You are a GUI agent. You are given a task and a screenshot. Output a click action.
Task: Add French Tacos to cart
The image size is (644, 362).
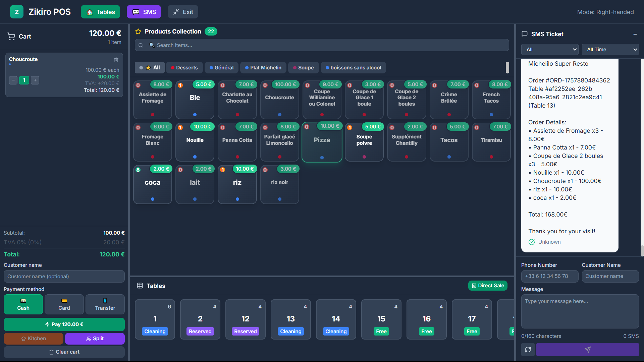(x=491, y=100)
